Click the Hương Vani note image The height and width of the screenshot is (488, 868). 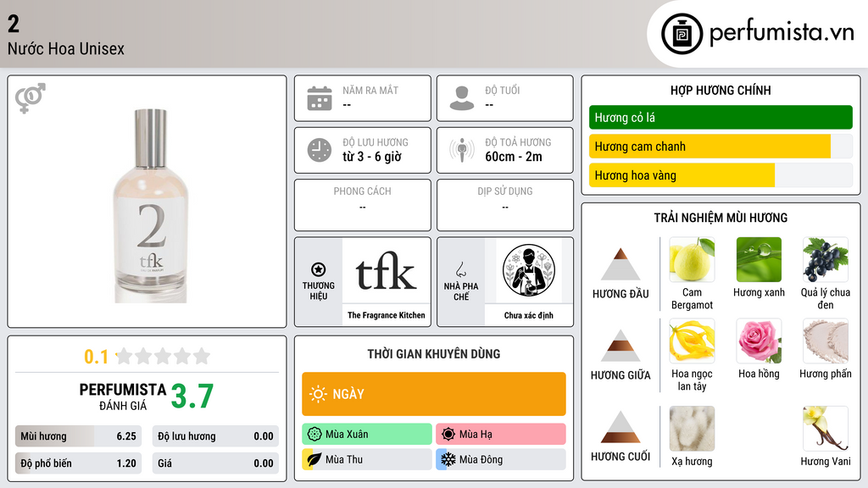(826, 428)
